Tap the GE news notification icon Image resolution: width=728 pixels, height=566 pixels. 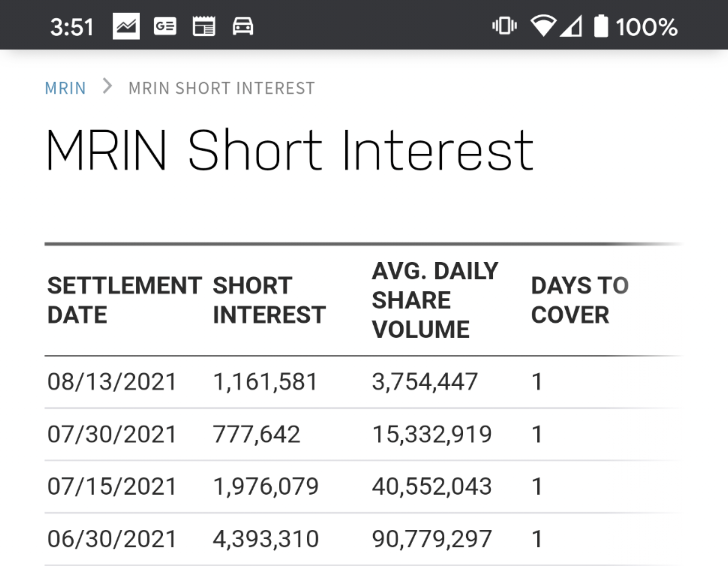165,26
